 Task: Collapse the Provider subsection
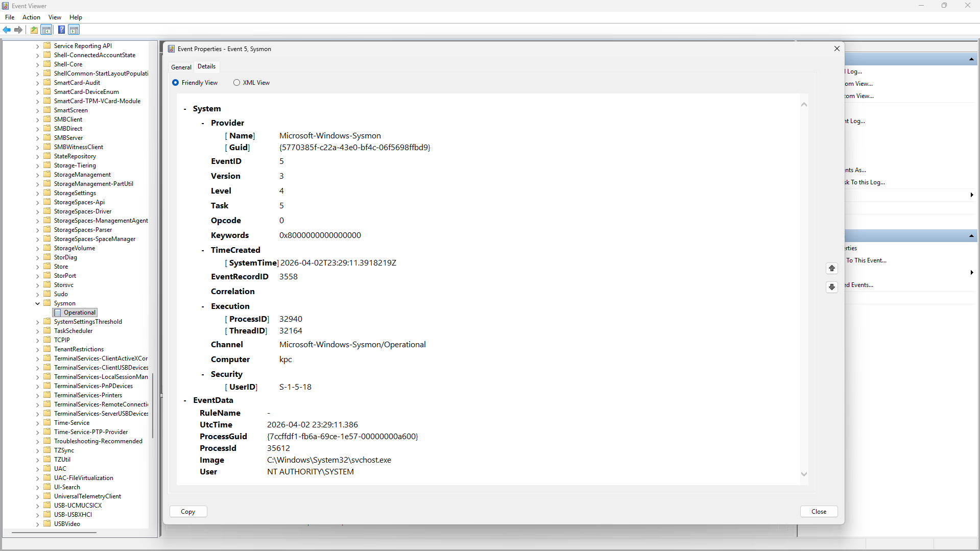point(203,123)
